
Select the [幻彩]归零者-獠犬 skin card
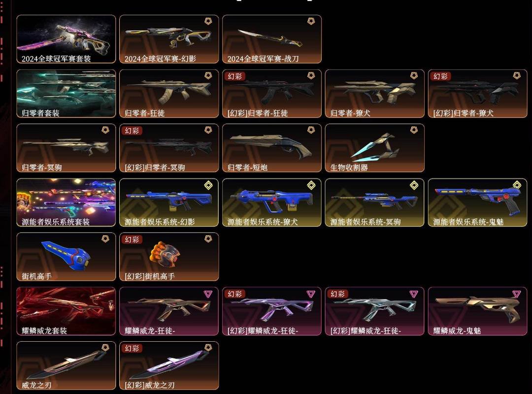click(478, 94)
